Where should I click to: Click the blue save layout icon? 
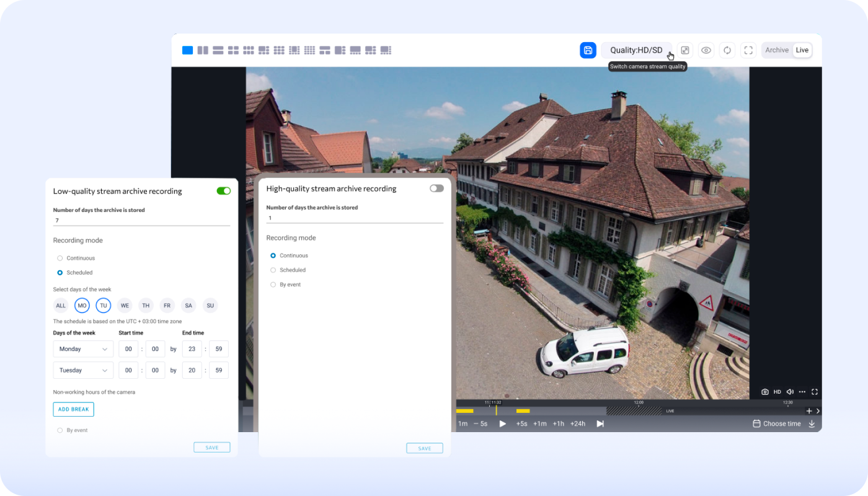click(588, 50)
